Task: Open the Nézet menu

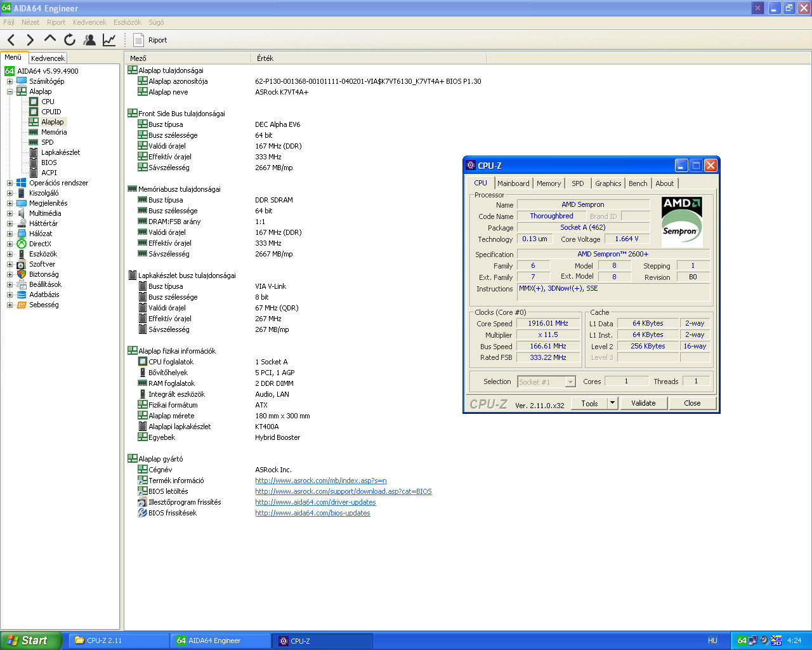Action: pyautogui.click(x=30, y=22)
